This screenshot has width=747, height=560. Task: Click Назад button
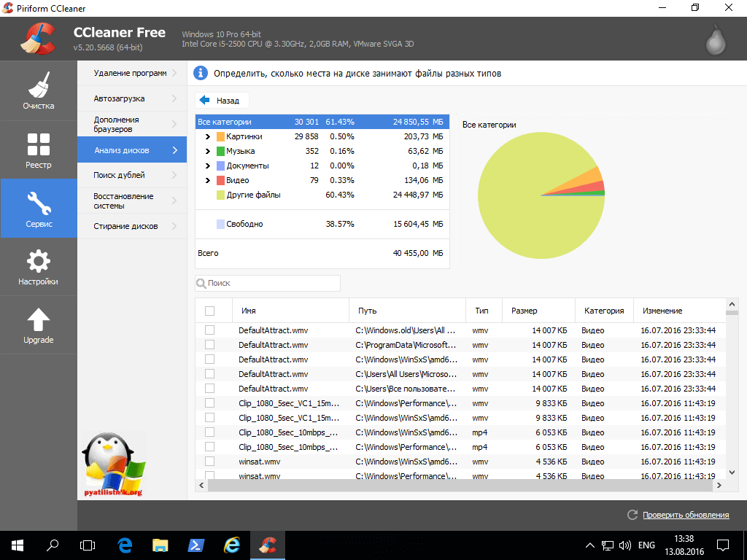(222, 101)
